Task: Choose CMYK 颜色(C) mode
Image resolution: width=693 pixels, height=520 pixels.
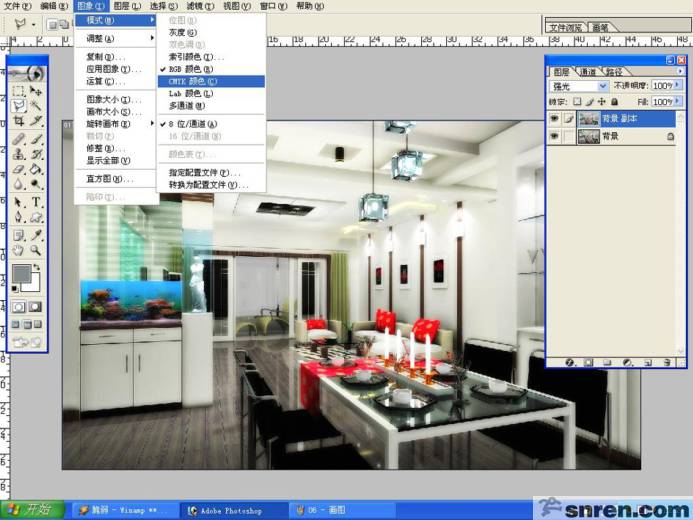Action: (211, 81)
